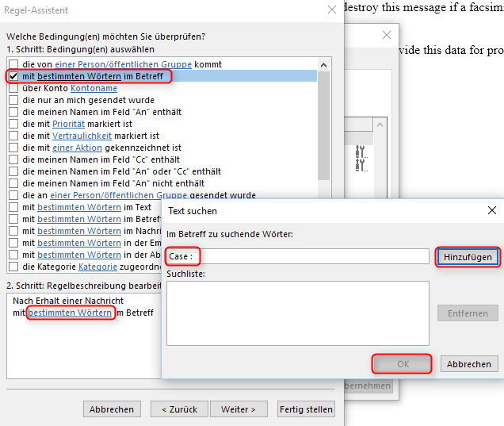Check 'die an einer Person/öffentlichen Gruppe gesendet wurde'
504x426 pixels.
point(13,195)
